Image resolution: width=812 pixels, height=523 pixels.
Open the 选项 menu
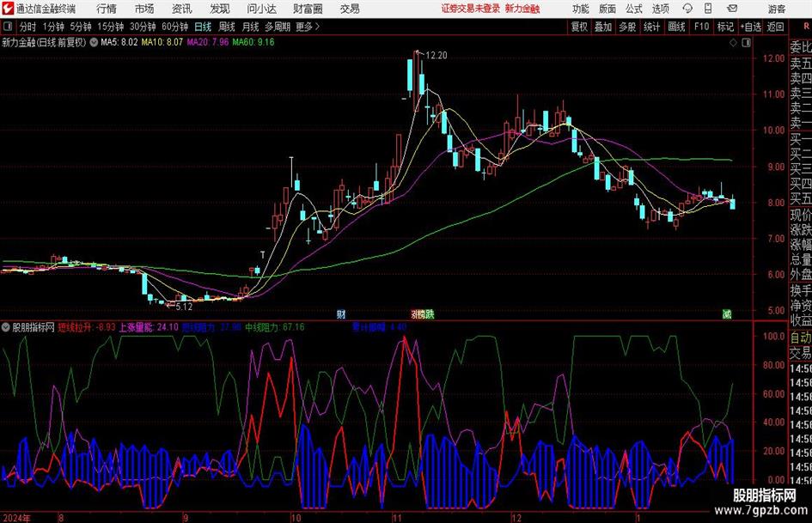pos(660,9)
